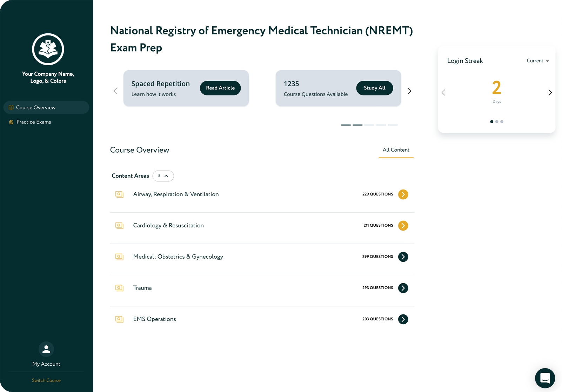The height and width of the screenshot is (392, 562).
Task: Click the Study All button
Action: 375,88
